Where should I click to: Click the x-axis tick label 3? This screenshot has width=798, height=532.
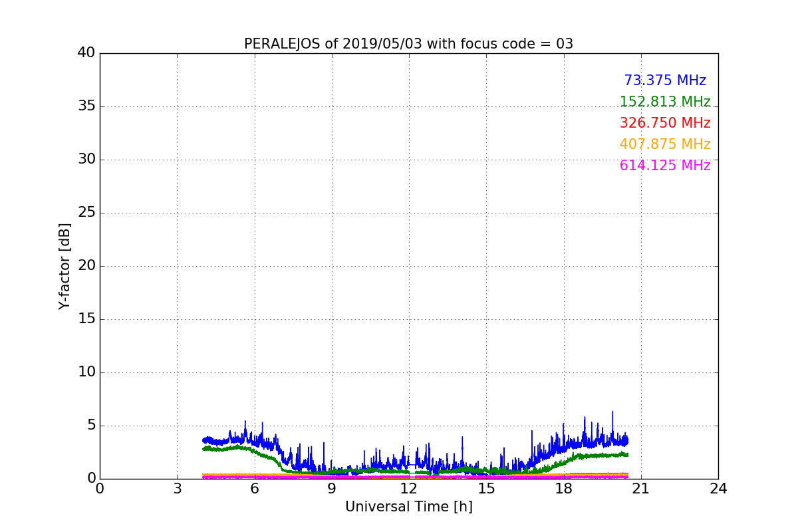177,489
